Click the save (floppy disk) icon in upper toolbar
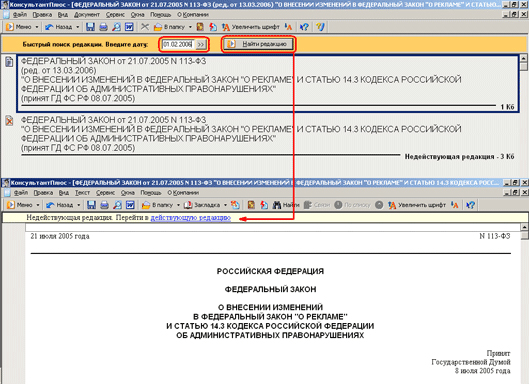Image resolution: width=529 pixels, height=384 pixels. (x=90, y=27)
